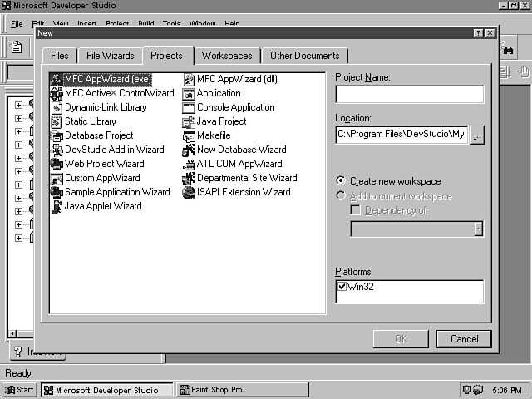The image size is (532, 399).
Task: Pick the Database Project icon
Action: (x=57, y=136)
